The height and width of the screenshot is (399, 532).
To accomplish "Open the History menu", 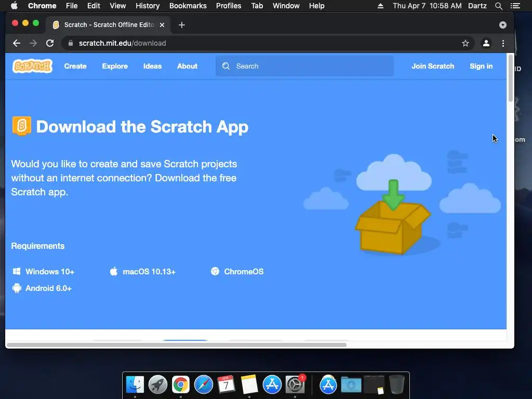I will click(x=148, y=6).
